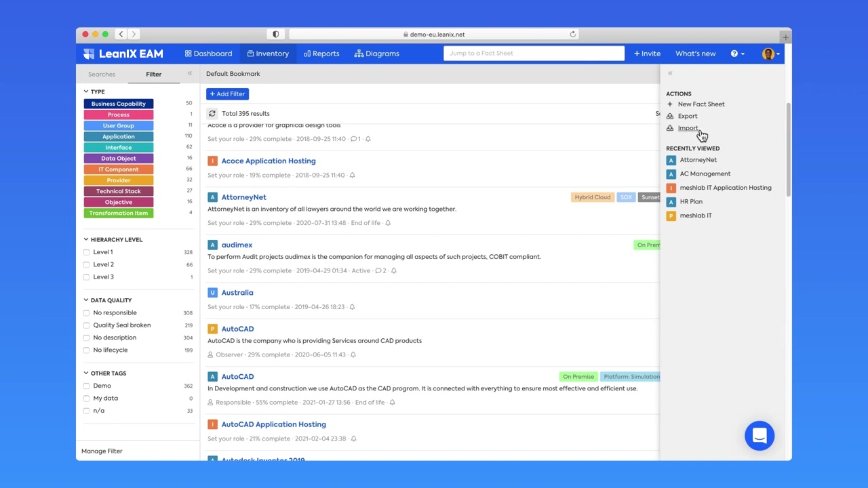Click the browser back arrow
868x488 pixels.
(x=121, y=34)
